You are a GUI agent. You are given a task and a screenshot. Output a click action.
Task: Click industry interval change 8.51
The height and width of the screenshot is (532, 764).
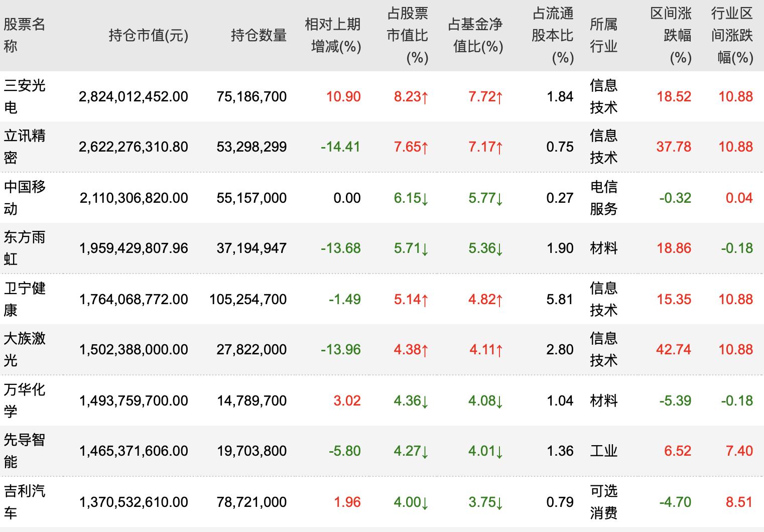point(739,502)
